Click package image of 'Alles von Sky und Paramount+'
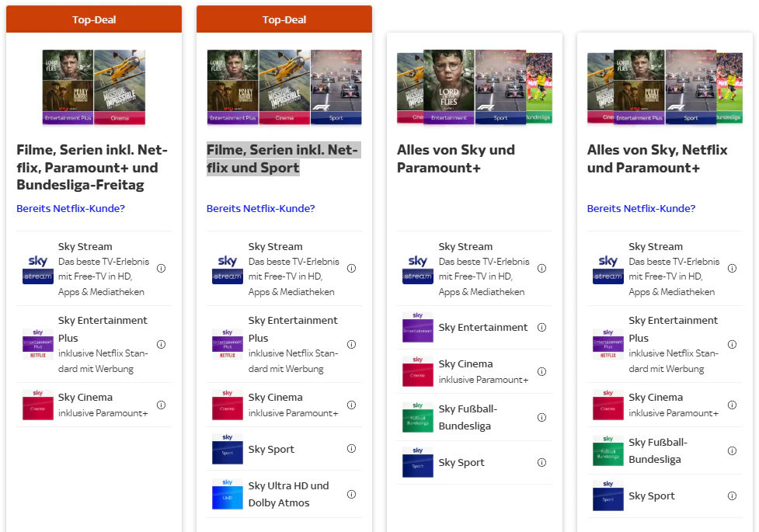Screen dimensions: 759x532 tap(474, 87)
